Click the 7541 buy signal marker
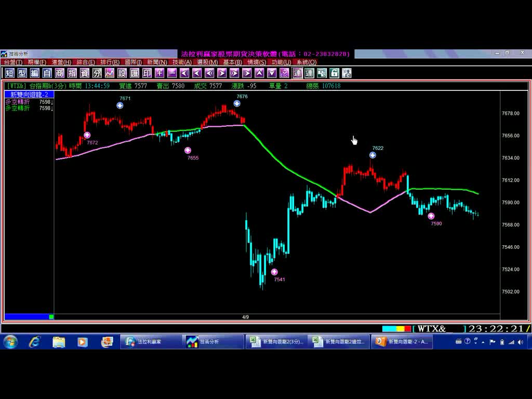The image size is (532, 399). tap(274, 272)
